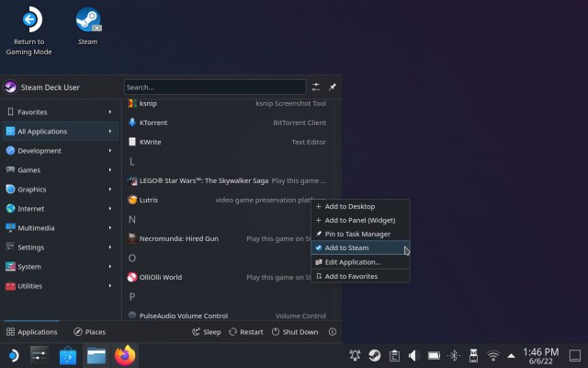Open the application launcher taskbar button

pos(13,355)
